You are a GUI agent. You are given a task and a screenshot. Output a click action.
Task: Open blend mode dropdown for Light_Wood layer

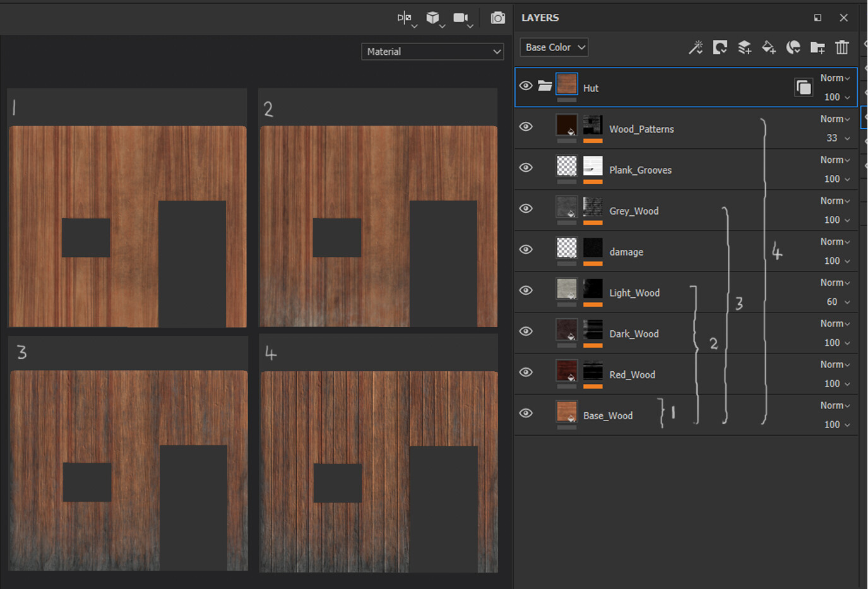(835, 283)
